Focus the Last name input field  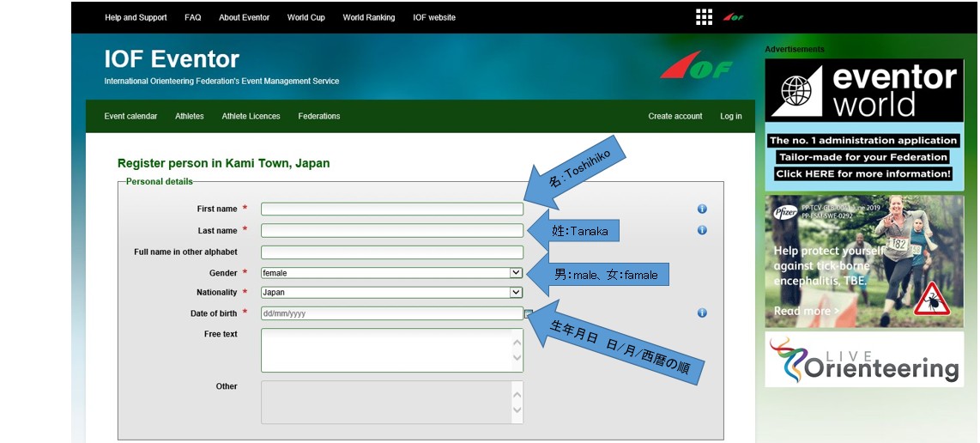click(x=392, y=230)
